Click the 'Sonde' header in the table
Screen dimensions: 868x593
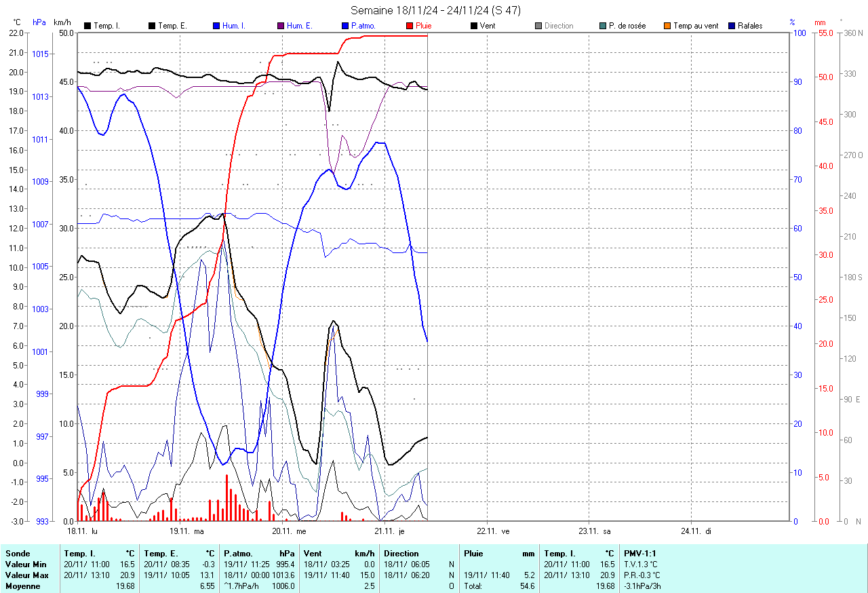click(18, 554)
